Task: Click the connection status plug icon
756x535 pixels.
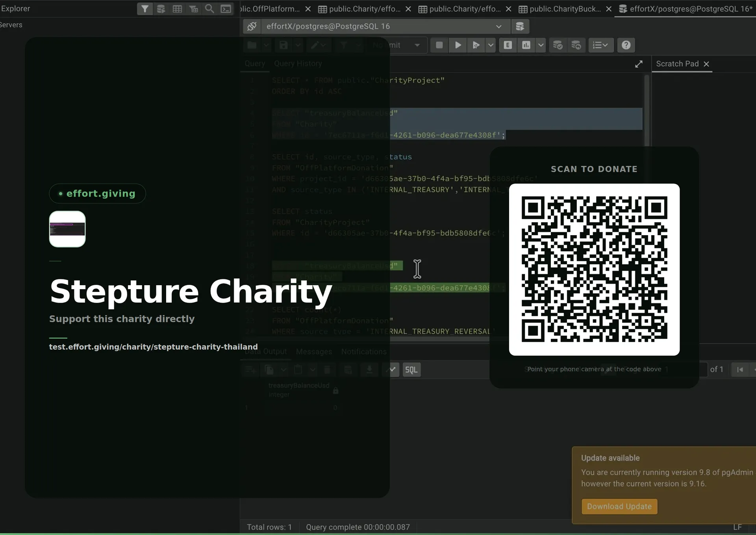Action: coord(252,26)
